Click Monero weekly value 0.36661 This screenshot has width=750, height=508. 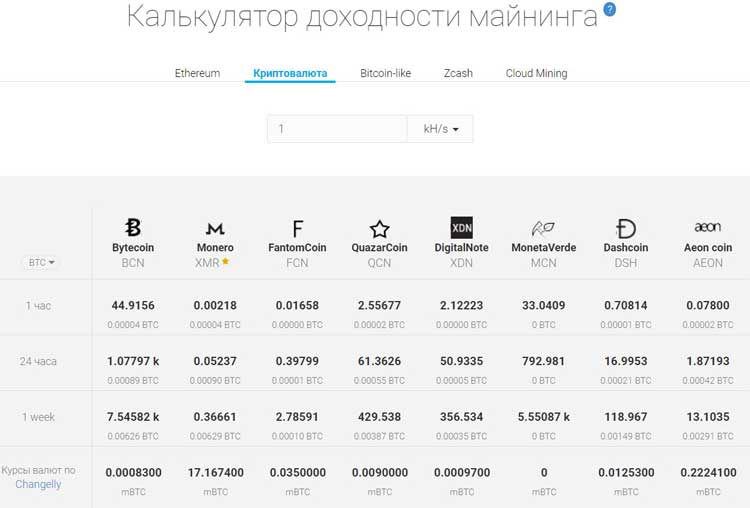215,417
